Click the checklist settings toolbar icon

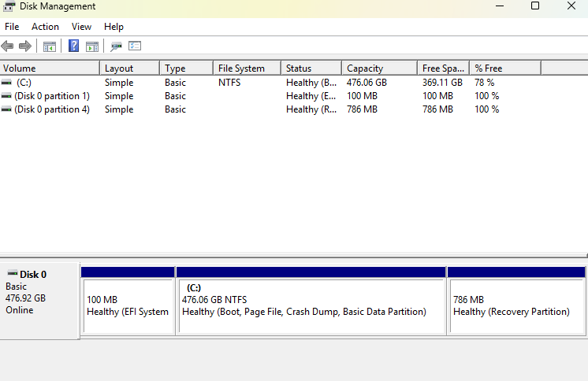(134, 46)
